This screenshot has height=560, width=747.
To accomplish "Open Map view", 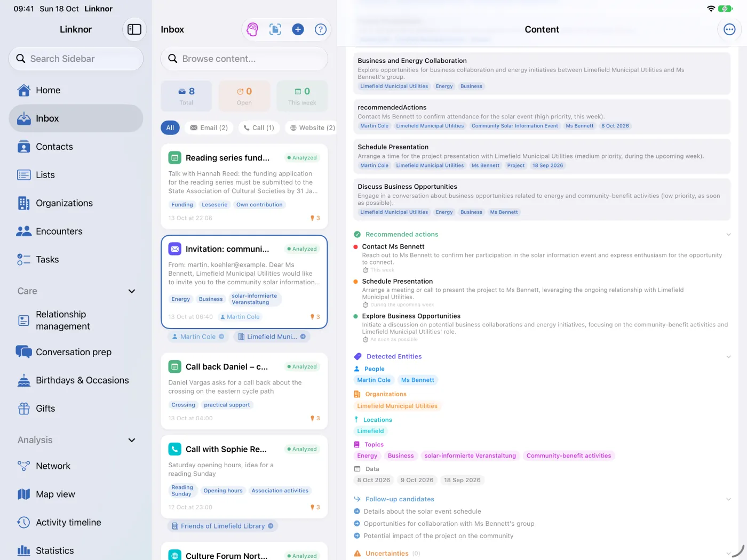I will pyautogui.click(x=76, y=494).
